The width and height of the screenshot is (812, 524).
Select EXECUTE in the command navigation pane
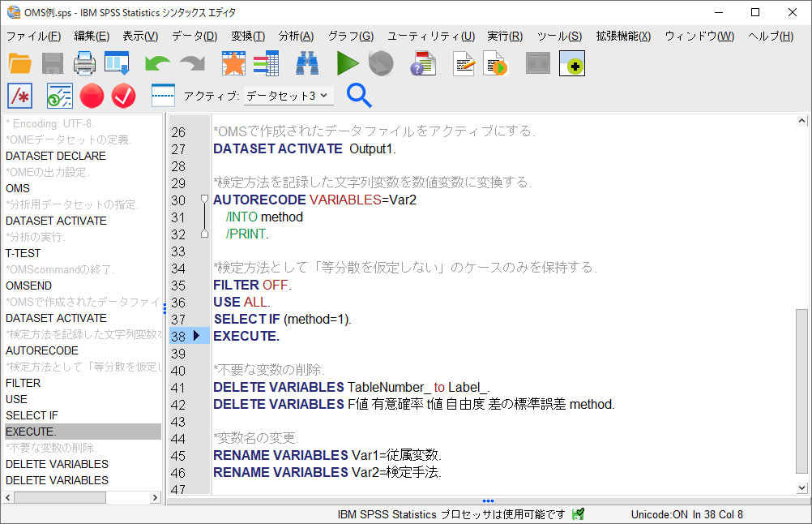coord(29,432)
